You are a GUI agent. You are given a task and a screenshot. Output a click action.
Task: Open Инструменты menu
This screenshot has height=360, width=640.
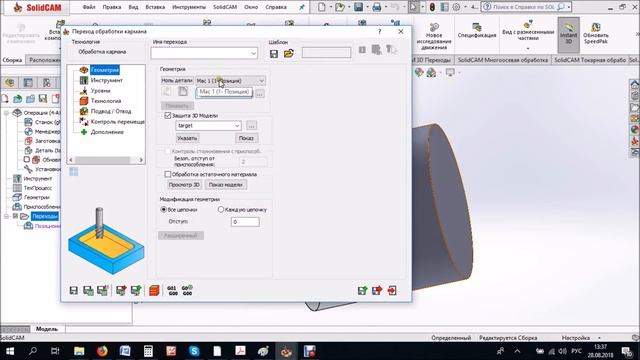(x=189, y=7)
